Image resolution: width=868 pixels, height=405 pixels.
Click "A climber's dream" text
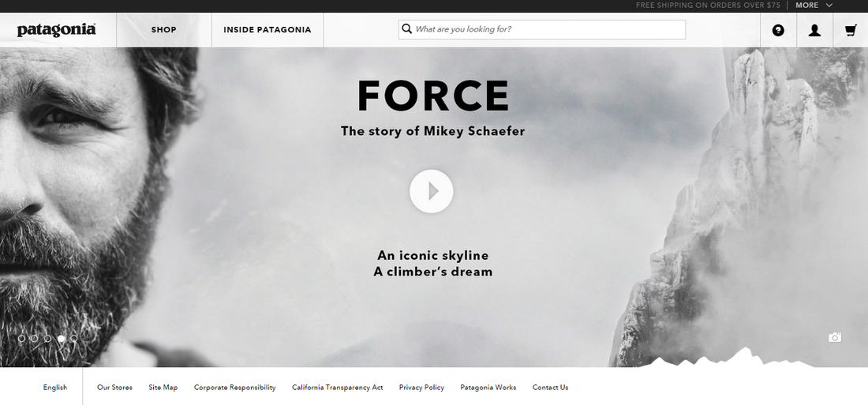[432, 272]
